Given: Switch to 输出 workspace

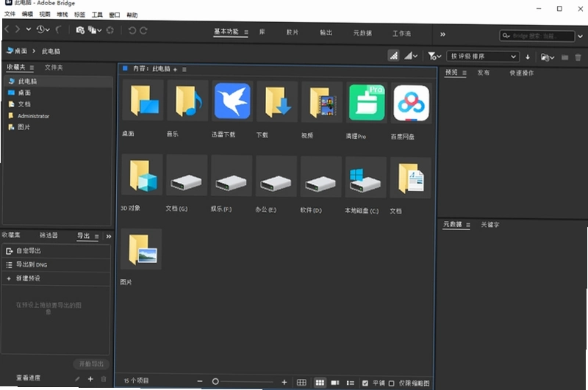Looking at the screenshot, I should [x=326, y=32].
